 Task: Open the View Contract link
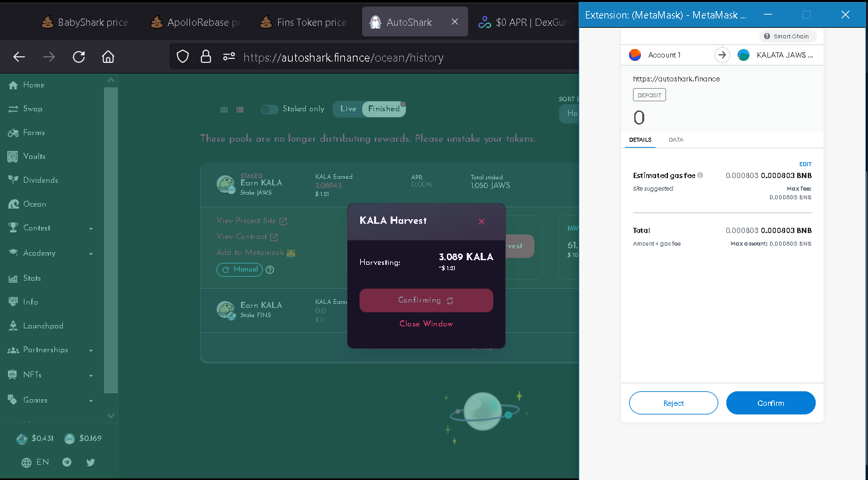coord(247,236)
